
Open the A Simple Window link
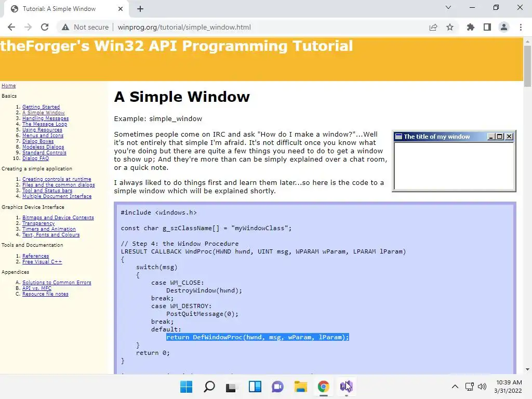[x=44, y=113]
